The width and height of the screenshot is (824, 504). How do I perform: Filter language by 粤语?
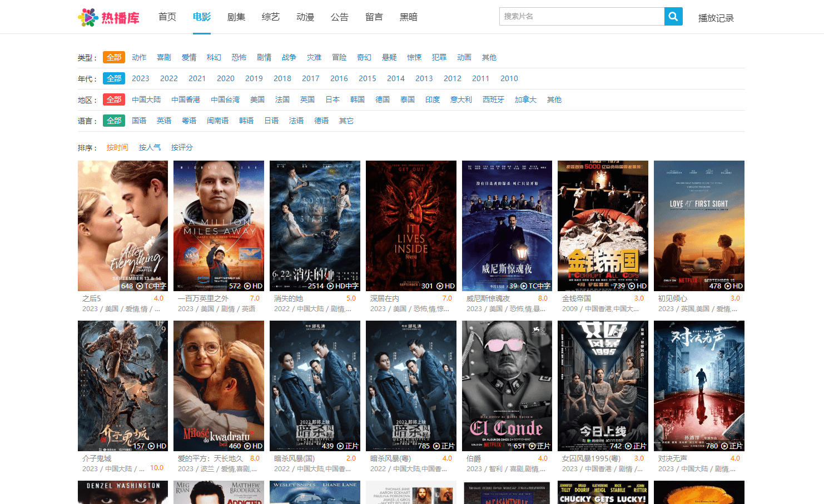click(189, 121)
